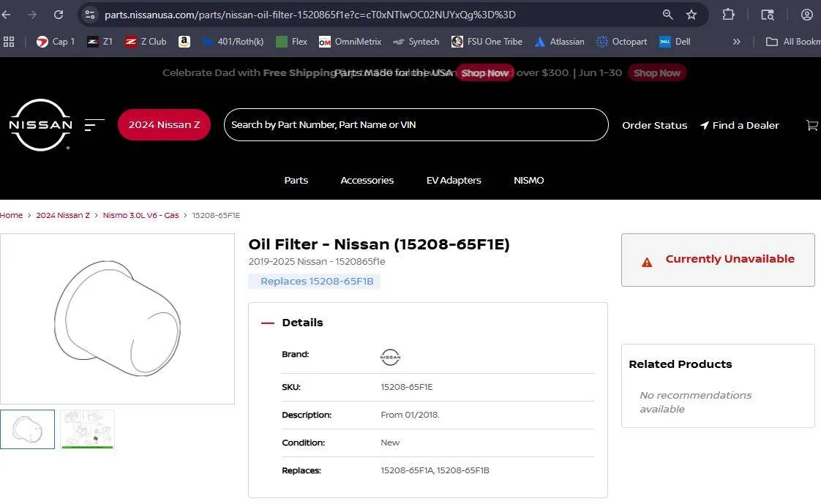Open the EV Adapters menu
The width and height of the screenshot is (821, 504).
point(454,180)
